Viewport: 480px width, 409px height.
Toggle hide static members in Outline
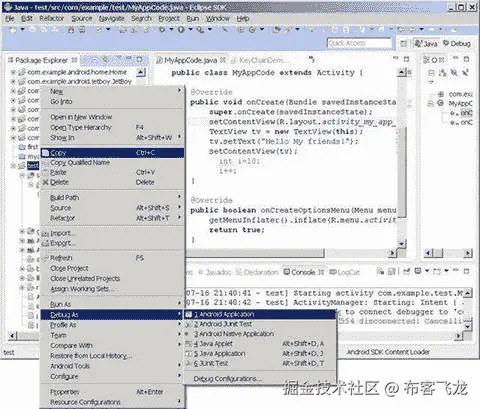click(465, 73)
